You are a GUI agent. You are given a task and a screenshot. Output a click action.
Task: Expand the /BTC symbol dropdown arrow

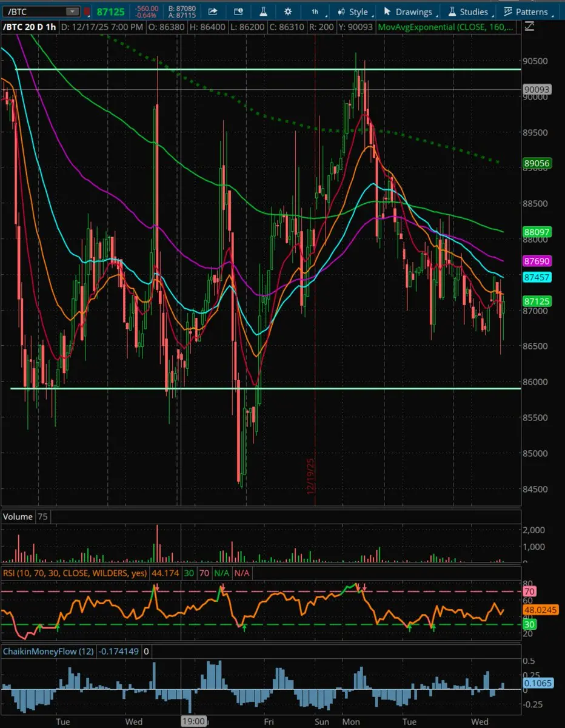72,12
